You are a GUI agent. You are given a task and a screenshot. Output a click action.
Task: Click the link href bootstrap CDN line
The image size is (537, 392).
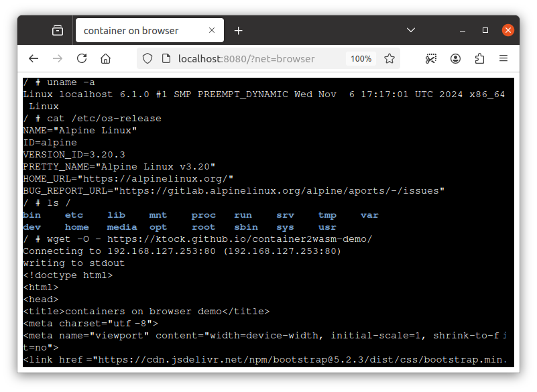264,359
